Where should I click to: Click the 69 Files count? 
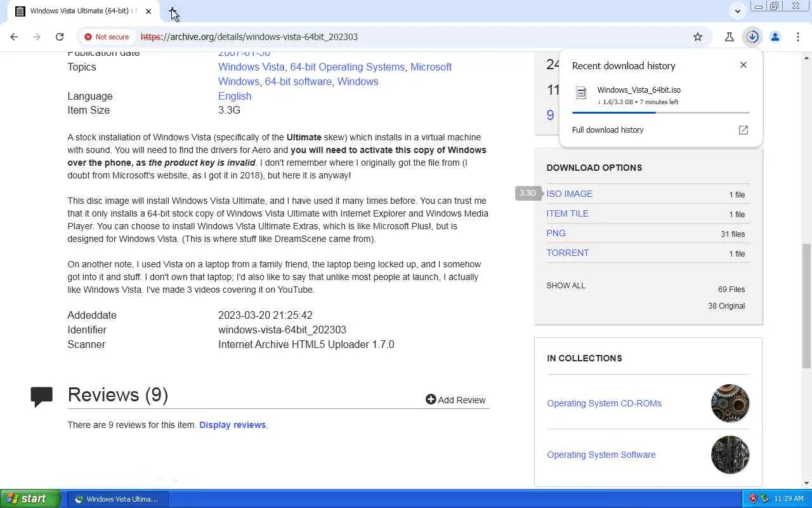tap(731, 290)
